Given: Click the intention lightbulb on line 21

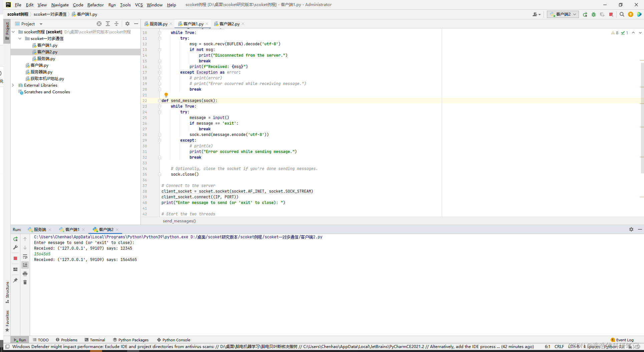Looking at the screenshot, I should [x=166, y=95].
